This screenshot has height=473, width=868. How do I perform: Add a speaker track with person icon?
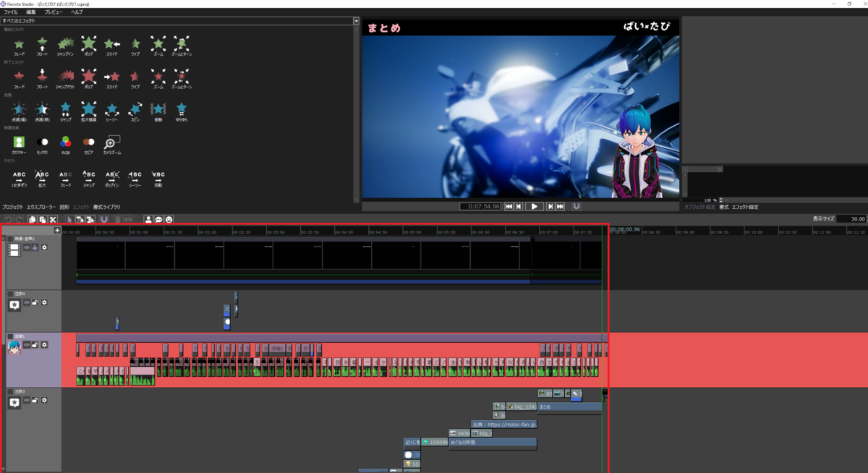[x=148, y=219]
